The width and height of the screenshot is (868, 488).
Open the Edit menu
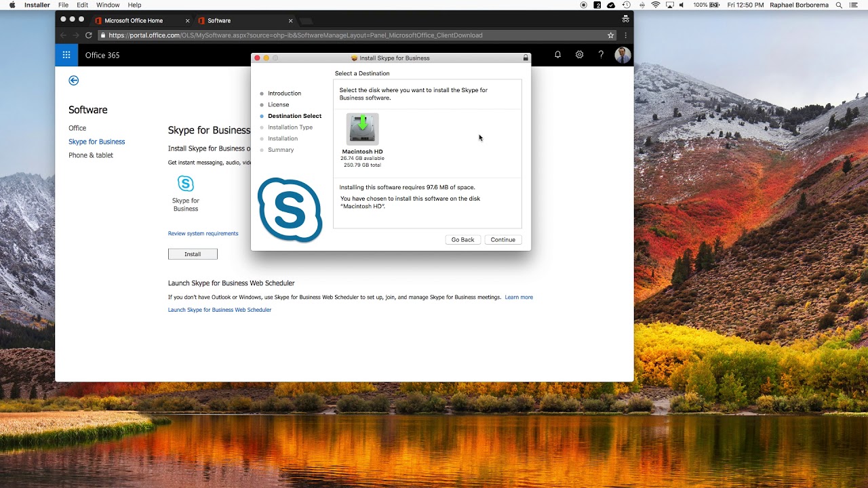click(x=82, y=5)
